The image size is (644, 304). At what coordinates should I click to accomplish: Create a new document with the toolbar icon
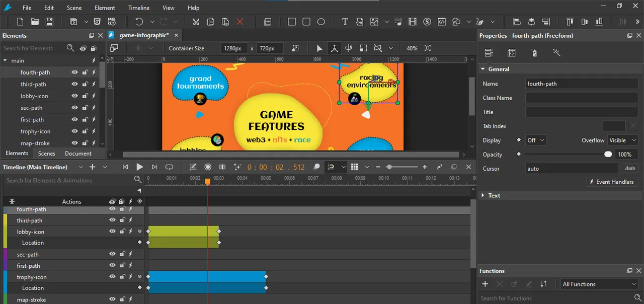click(x=20, y=22)
